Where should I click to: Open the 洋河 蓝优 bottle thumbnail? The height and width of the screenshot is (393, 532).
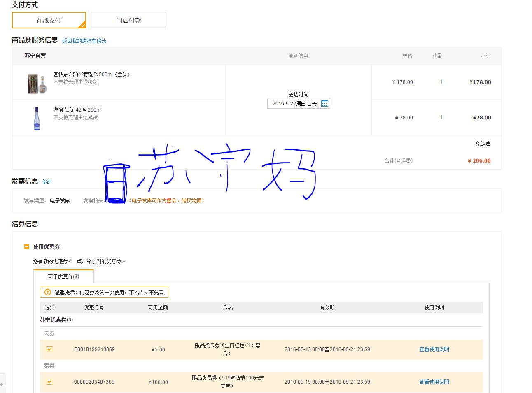[x=37, y=119]
